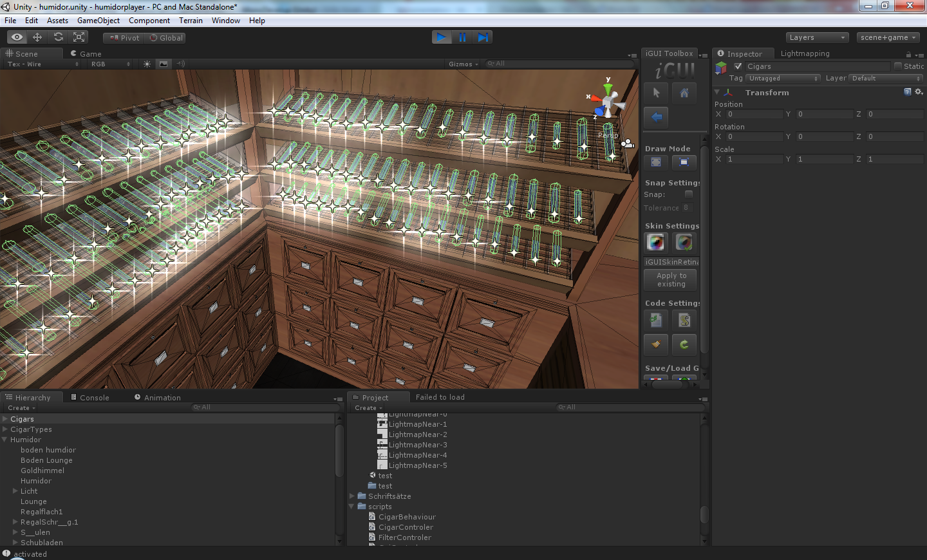Click the Play button
The height and width of the screenshot is (560, 927).
pos(442,37)
